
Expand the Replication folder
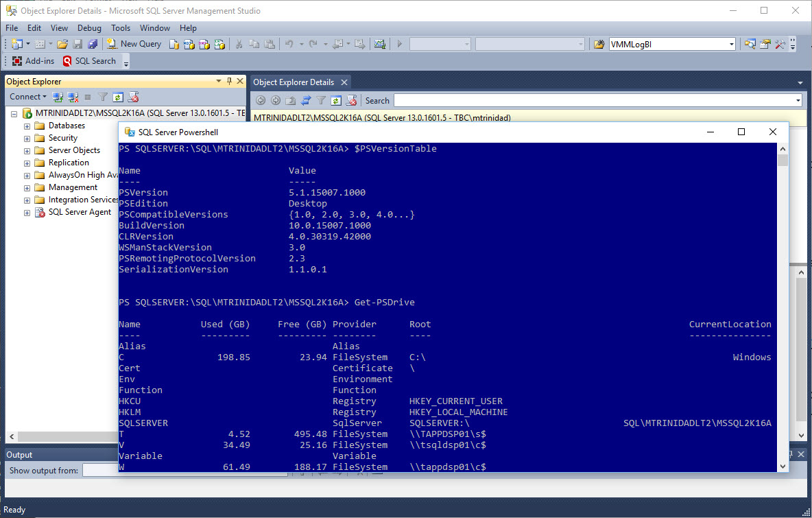[x=27, y=163]
